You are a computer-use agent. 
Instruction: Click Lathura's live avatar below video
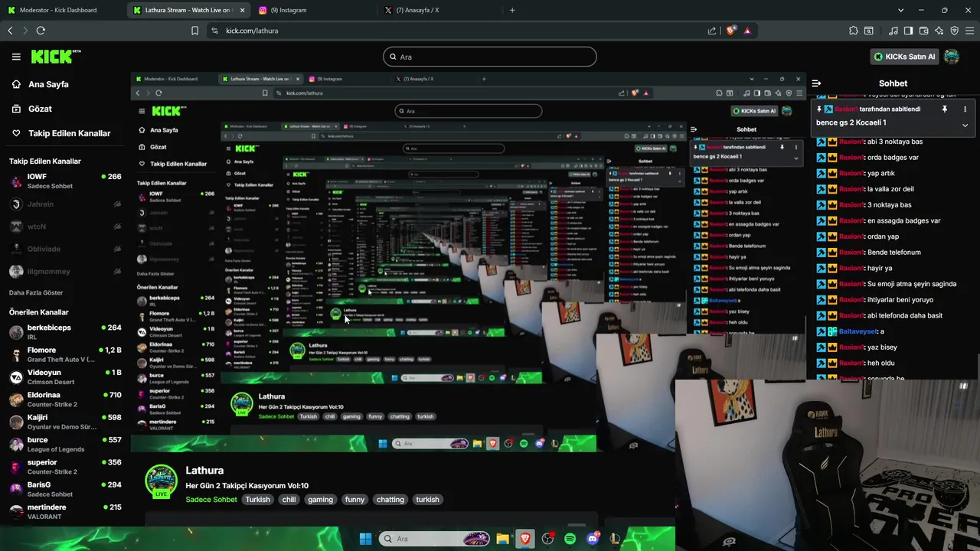[x=161, y=481]
